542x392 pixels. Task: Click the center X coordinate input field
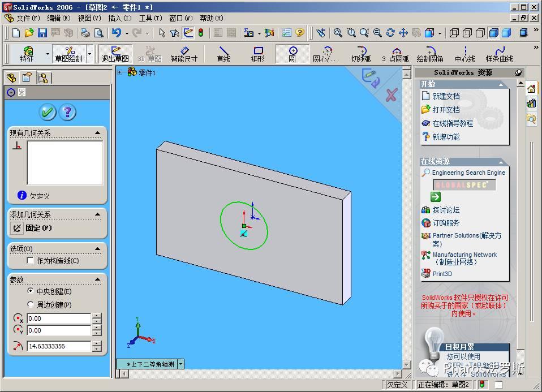pyautogui.click(x=59, y=318)
